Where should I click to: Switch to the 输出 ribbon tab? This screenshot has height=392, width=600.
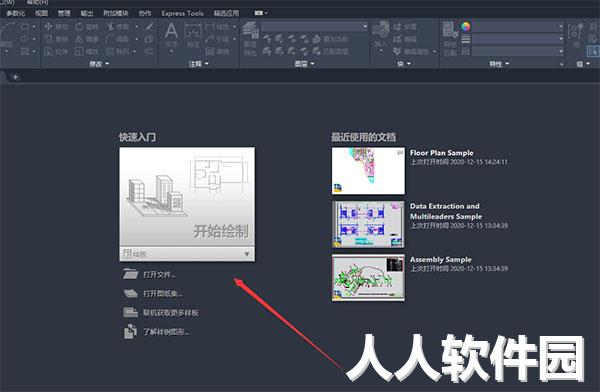87,13
